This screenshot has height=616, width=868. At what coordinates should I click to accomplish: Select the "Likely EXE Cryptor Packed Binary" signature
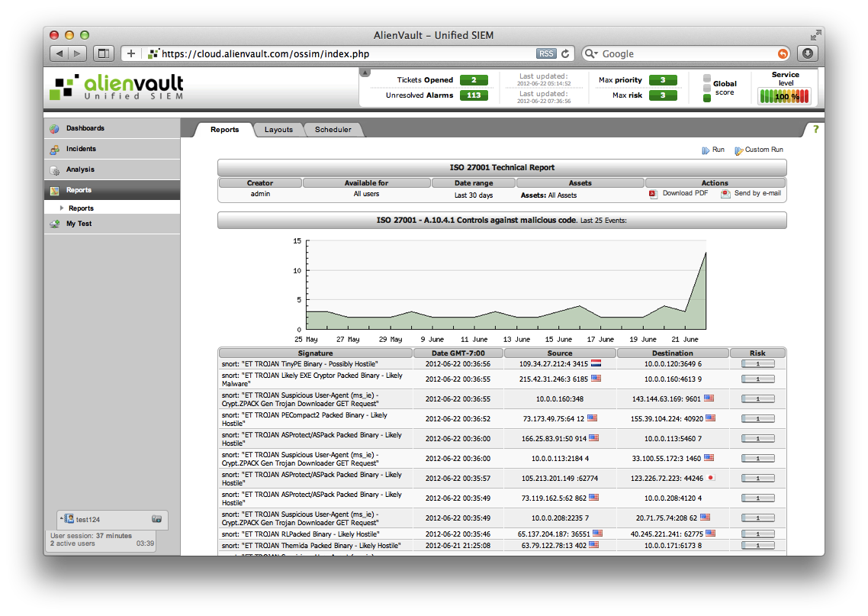click(312, 379)
